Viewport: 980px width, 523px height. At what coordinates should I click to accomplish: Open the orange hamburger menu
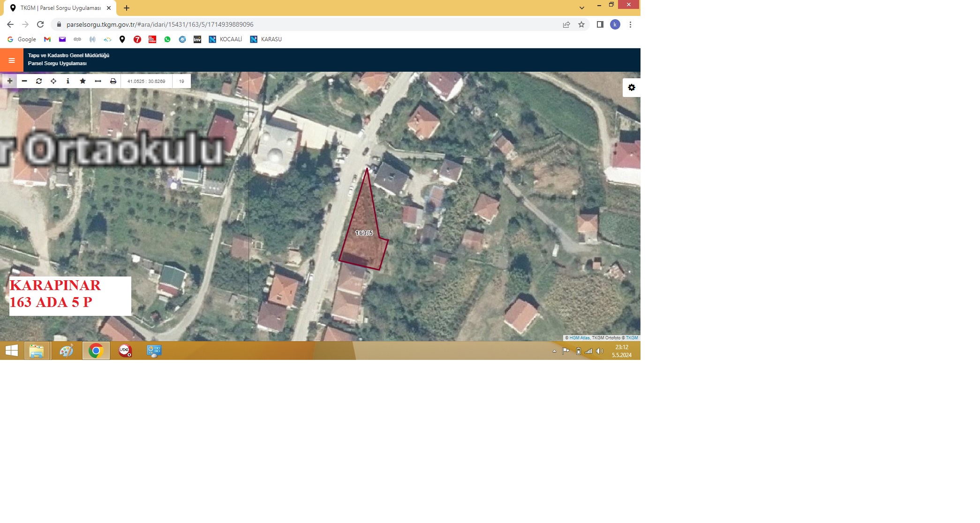(12, 60)
